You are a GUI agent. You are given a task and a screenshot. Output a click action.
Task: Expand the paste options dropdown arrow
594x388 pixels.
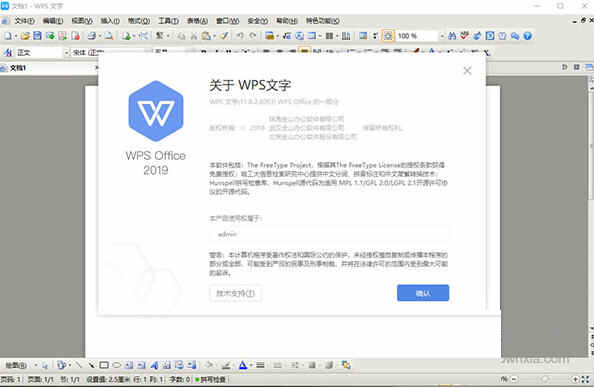click(214, 36)
